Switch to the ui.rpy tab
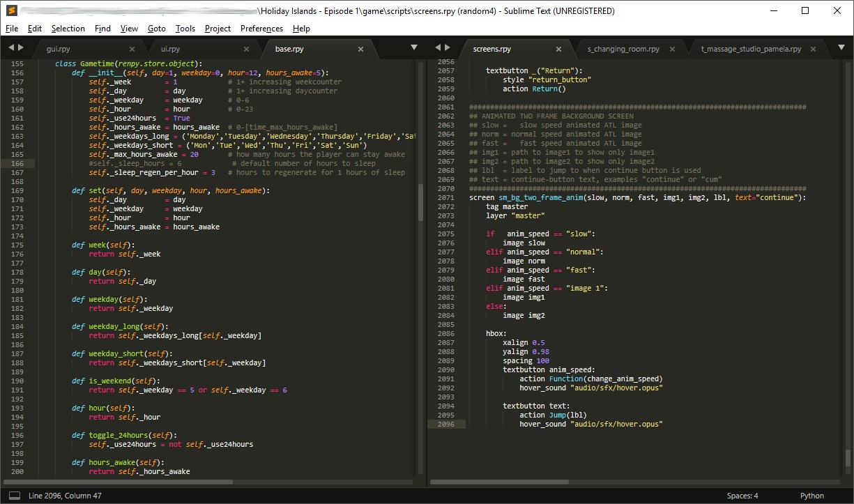Screen dimensions: 854x504 point(170,49)
